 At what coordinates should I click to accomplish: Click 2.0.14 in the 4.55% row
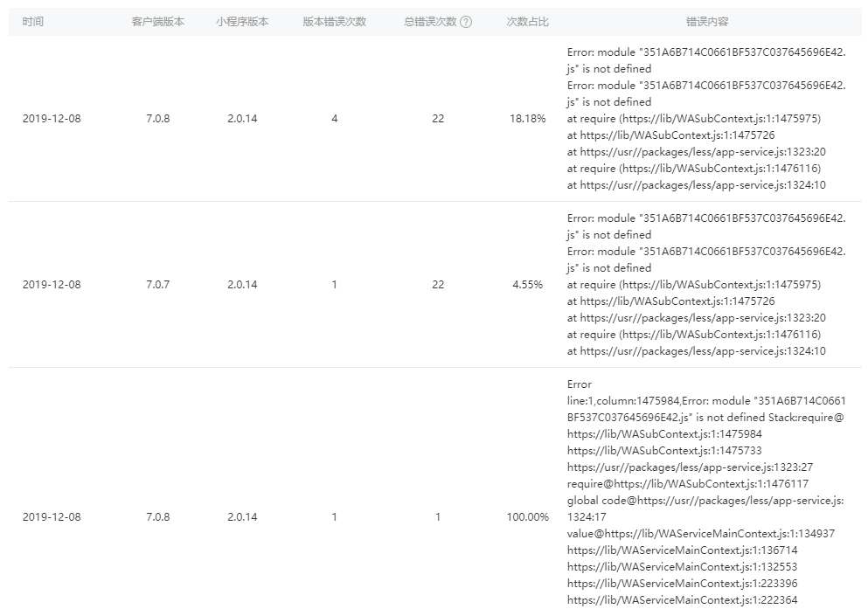pos(242,284)
